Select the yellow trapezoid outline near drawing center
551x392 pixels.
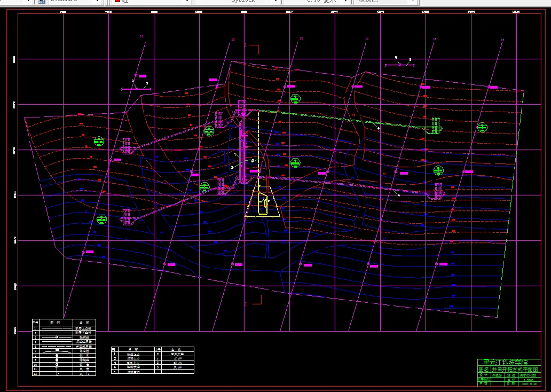(x=263, y=217)
